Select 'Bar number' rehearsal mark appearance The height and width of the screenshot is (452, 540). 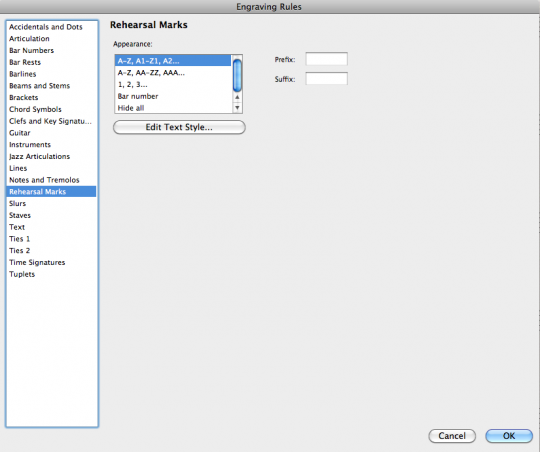173,96
